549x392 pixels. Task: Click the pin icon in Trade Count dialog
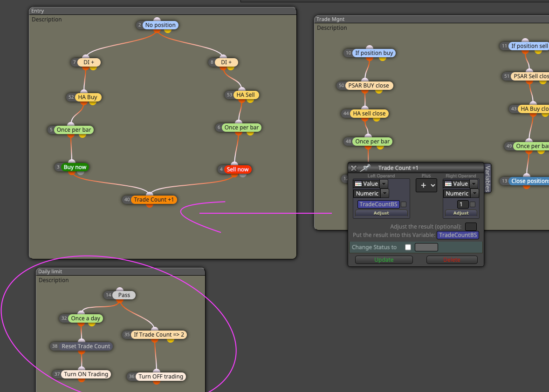[365, 168]
